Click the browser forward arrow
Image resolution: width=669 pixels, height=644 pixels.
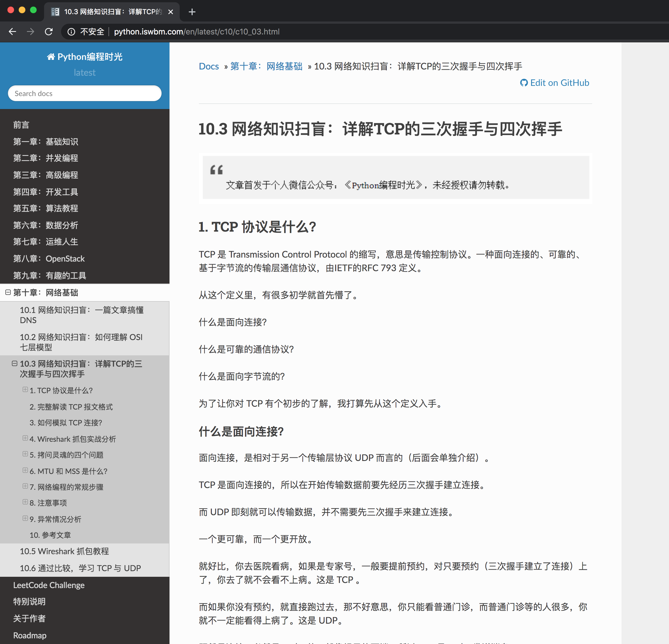click(x=31, y=32)
